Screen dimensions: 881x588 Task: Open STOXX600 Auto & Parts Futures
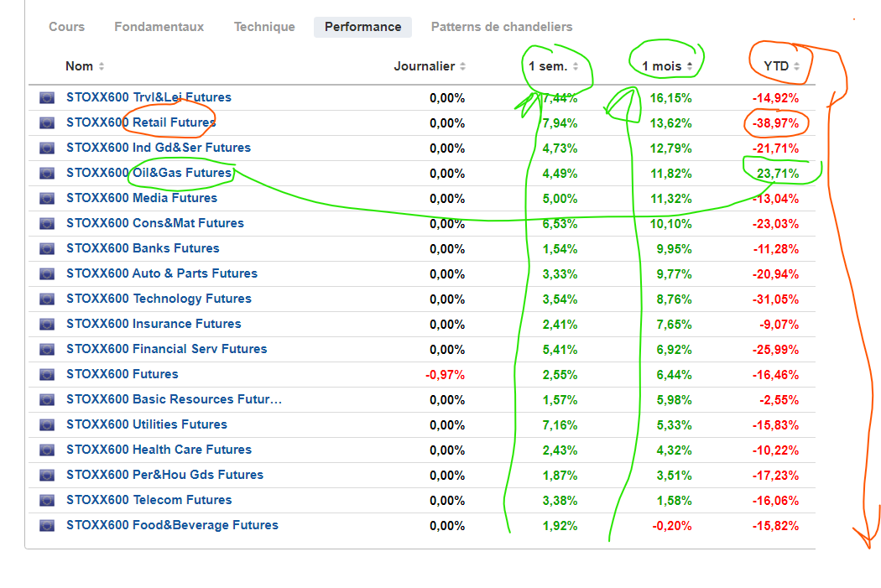coord(162,273)
